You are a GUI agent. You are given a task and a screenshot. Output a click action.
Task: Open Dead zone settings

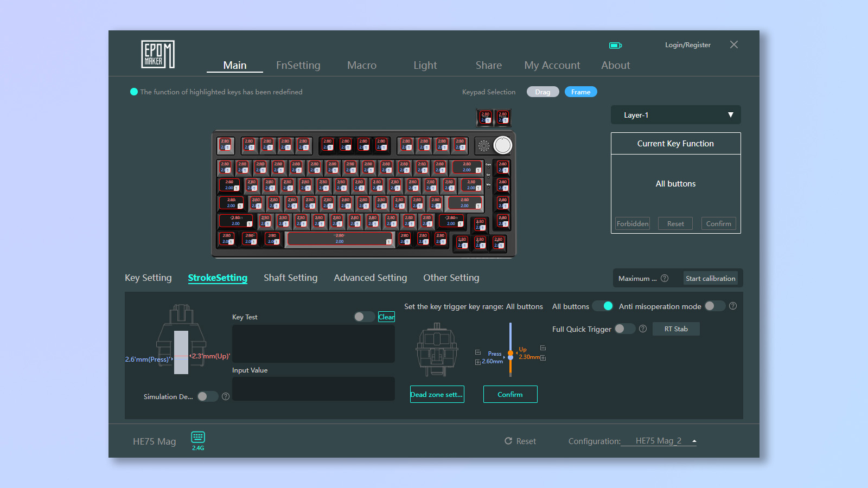(x=437, y=394)
